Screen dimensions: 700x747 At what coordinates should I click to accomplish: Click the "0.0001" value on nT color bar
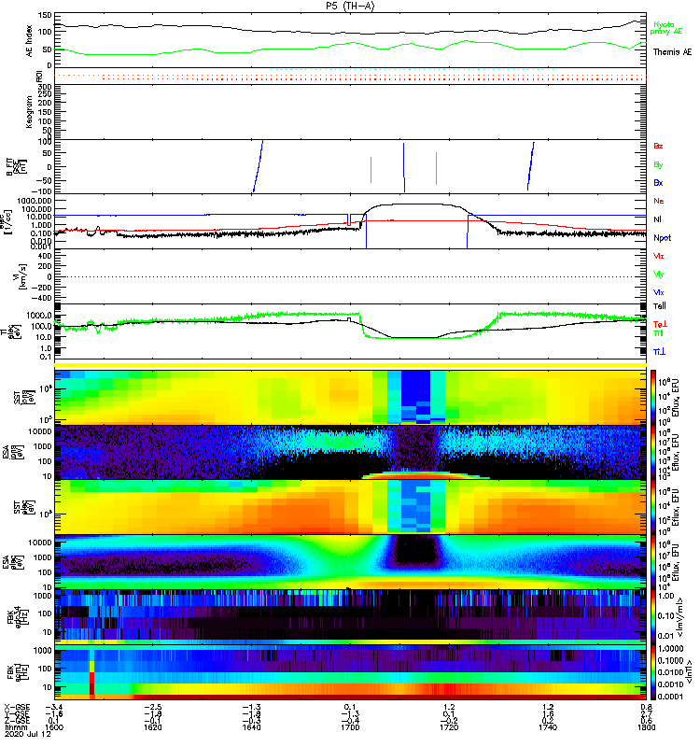(x=670, y=697)
